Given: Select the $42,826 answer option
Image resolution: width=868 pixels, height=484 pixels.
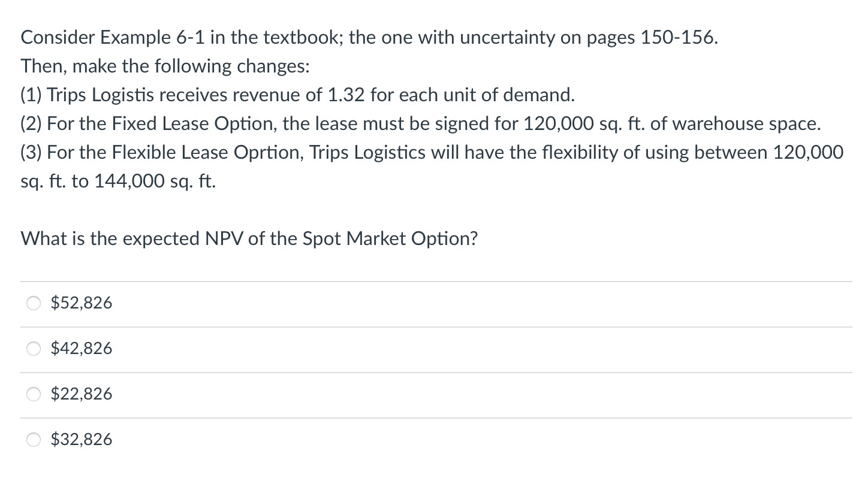Looking at the screenshot, I should point(81,349).
